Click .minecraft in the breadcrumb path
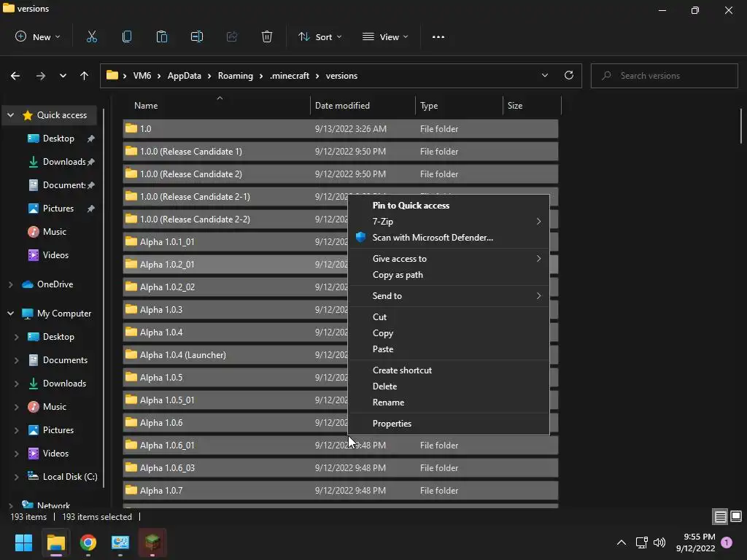Image resolution: width=747 pixels, height=560 pixels. (x=290, y=76)
